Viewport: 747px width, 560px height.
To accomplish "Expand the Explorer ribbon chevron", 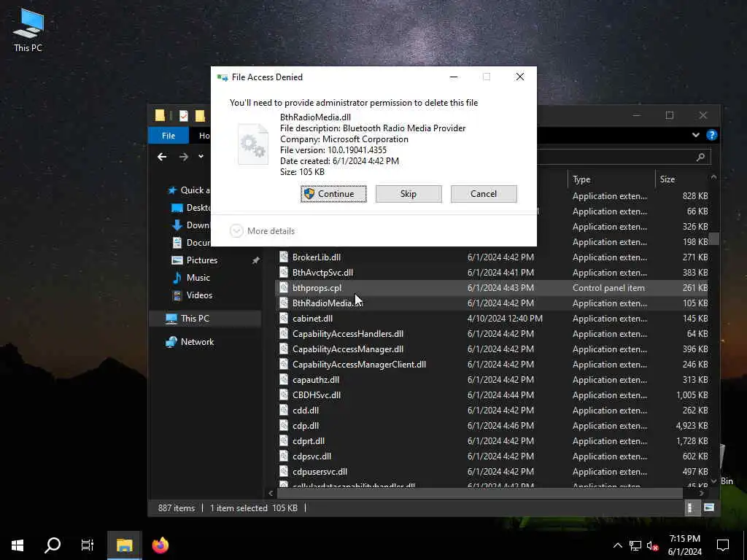I will (695, 135).
